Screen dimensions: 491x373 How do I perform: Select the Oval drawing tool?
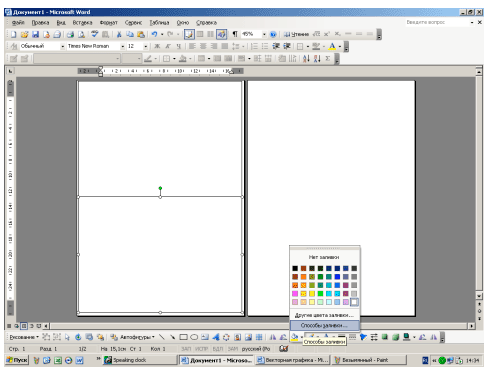click(x=194, y=337)
